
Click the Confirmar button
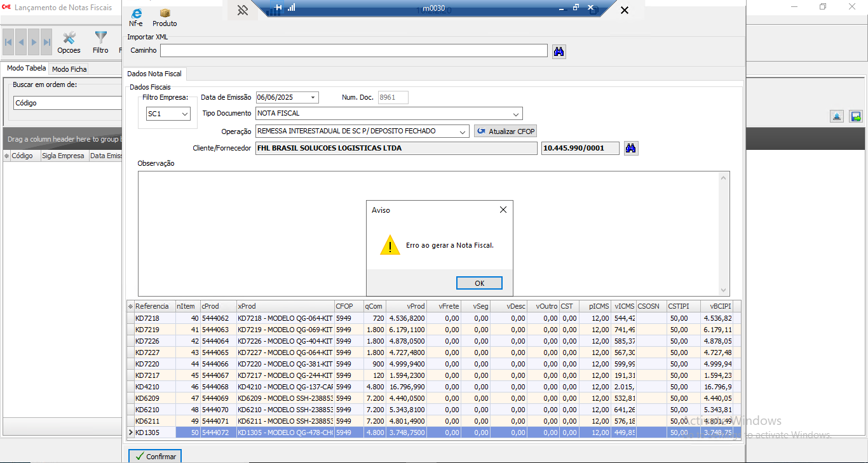click(155, 456)
